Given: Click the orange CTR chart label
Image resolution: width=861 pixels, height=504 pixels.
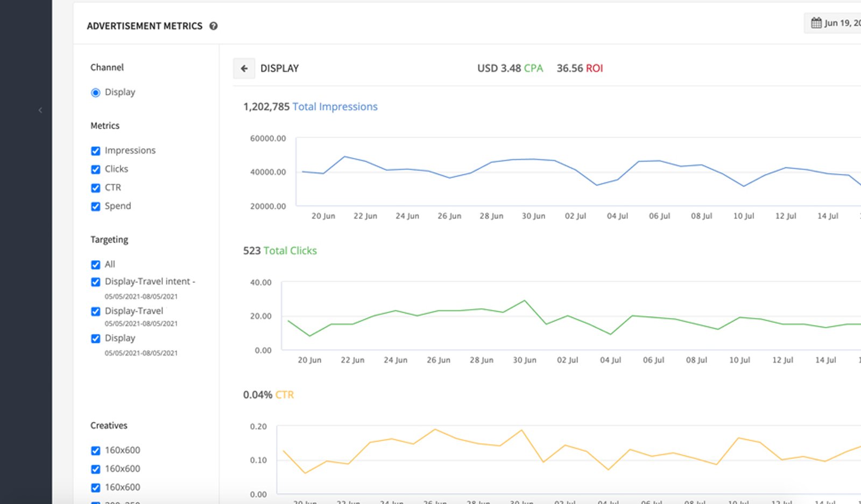Looking at the screenshot, I should (x=285, y=395).
